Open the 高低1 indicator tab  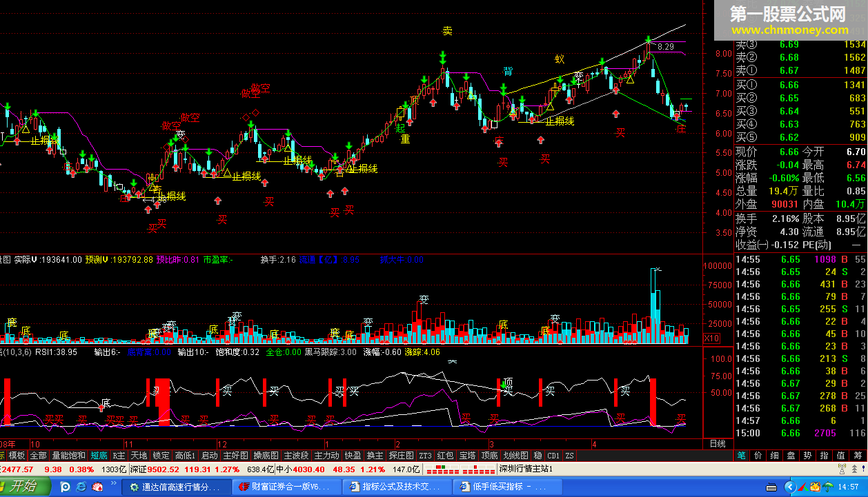click(x=185, y=456)
